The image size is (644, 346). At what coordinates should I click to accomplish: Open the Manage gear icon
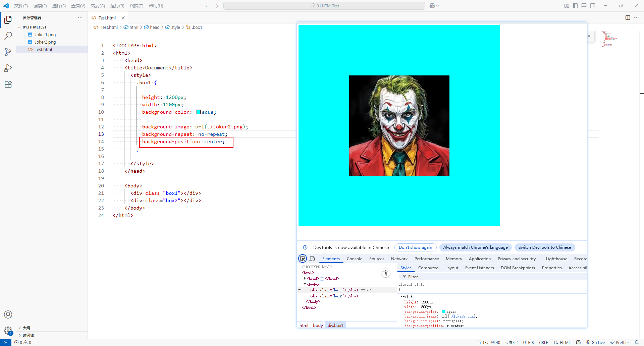coord(8,331)
